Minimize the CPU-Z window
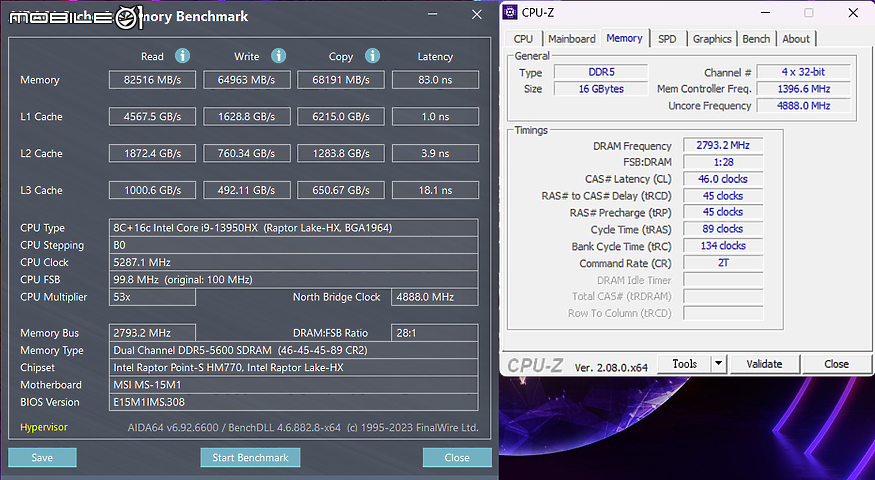The image size is (875, 480). [766, 13]
